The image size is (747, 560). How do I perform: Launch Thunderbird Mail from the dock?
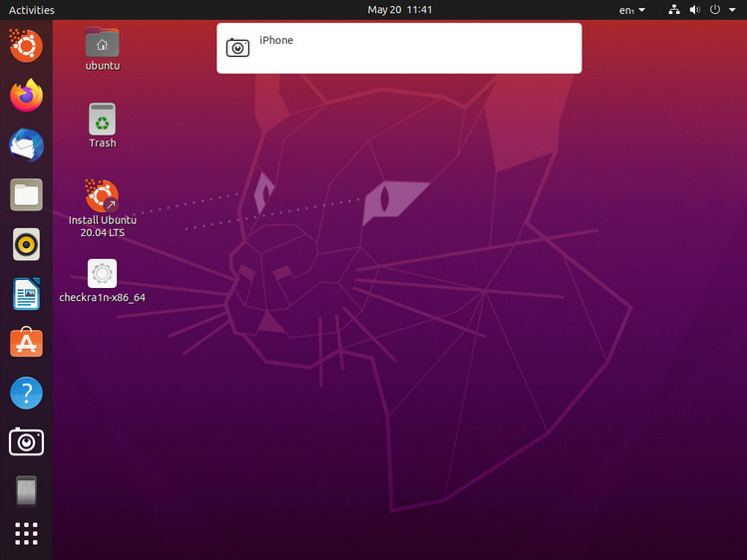(x=27, y=145)
